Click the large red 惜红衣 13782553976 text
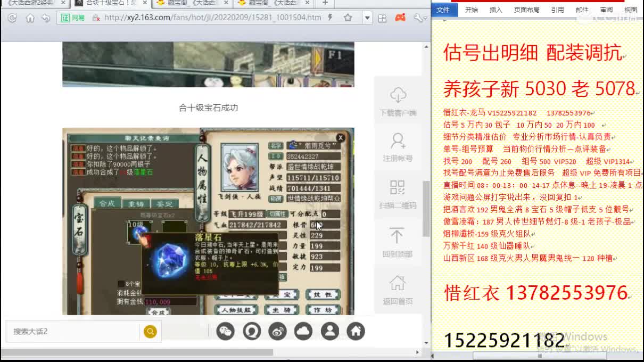This screenshot has height=362, width=644. [x=536, y=292]
